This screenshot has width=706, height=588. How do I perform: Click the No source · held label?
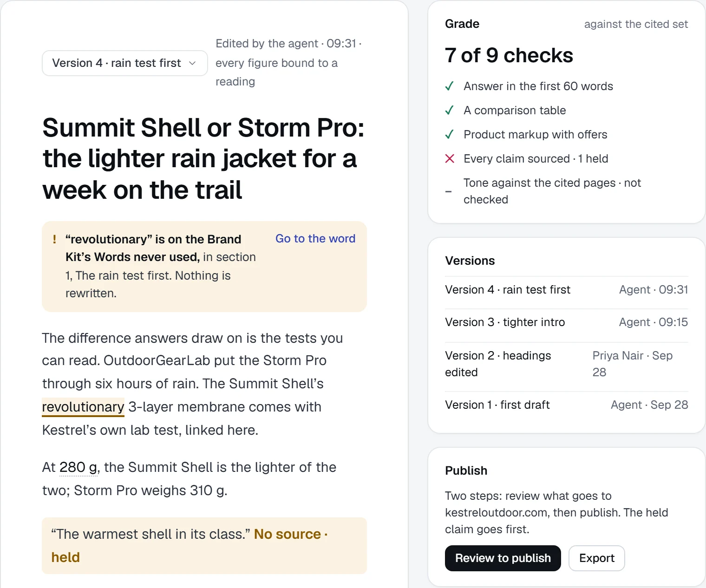pos(190,546)
